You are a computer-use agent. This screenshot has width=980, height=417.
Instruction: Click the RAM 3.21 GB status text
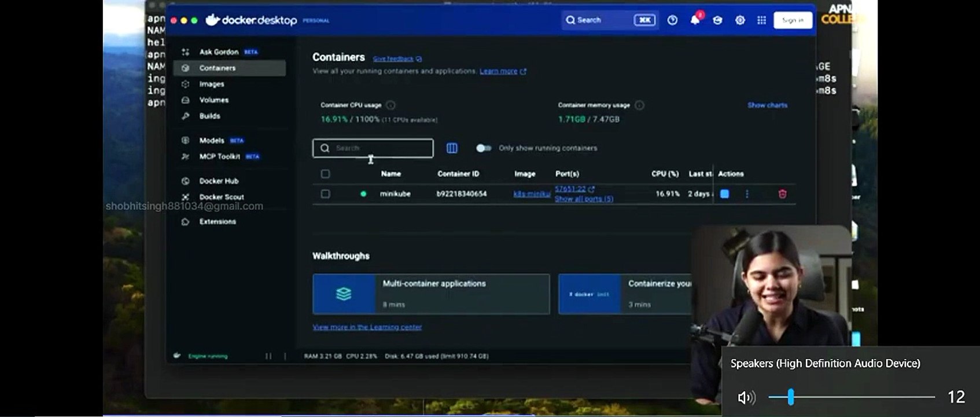click(323, 356)
